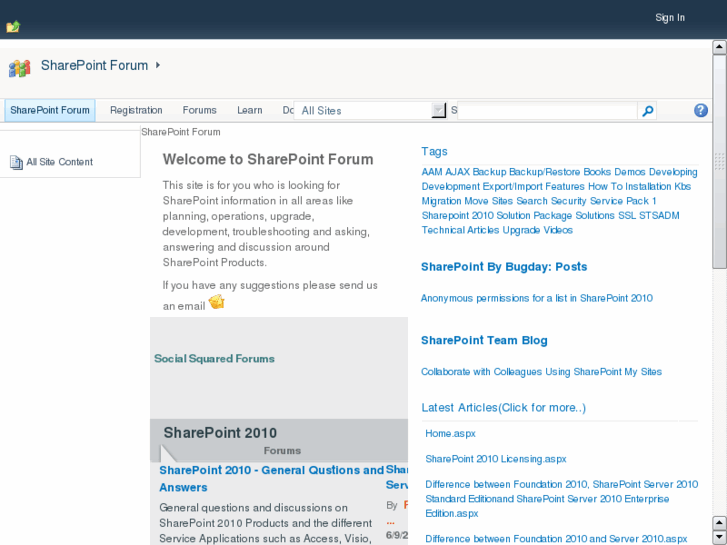Open Social Squared Forums link
The height and width of the screenshot is (545, 727).
[x=214, y=359]
